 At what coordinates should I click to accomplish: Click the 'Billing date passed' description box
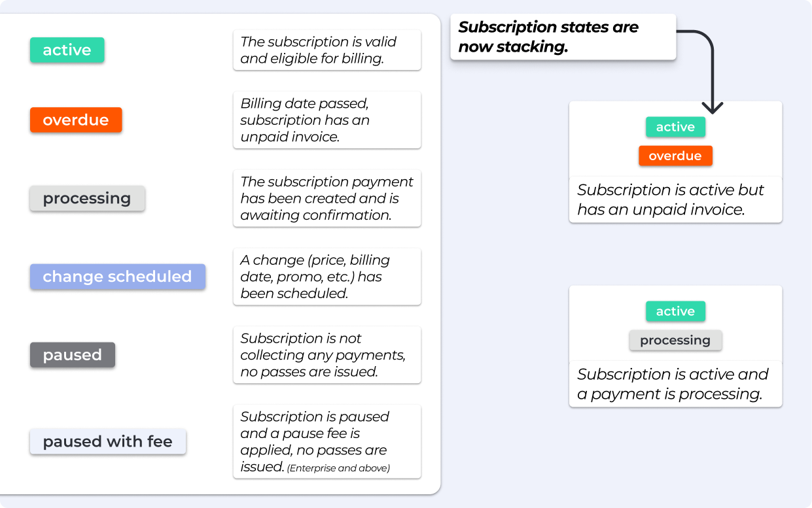pyautogui.click(x=327, y=120)
